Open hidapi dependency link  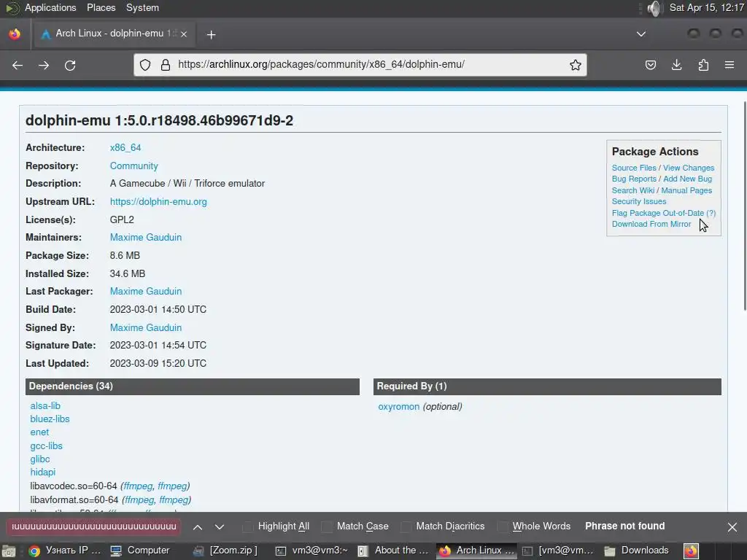(x=43, y=472)
